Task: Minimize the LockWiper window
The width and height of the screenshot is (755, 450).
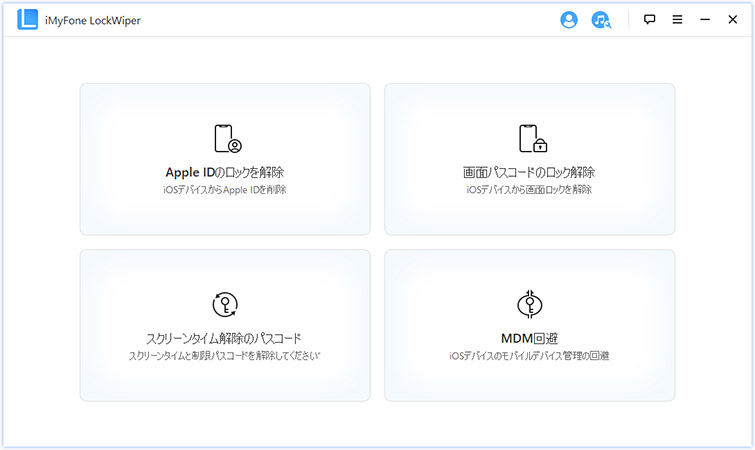Action: pyautogui.click(x=705, y=19)
